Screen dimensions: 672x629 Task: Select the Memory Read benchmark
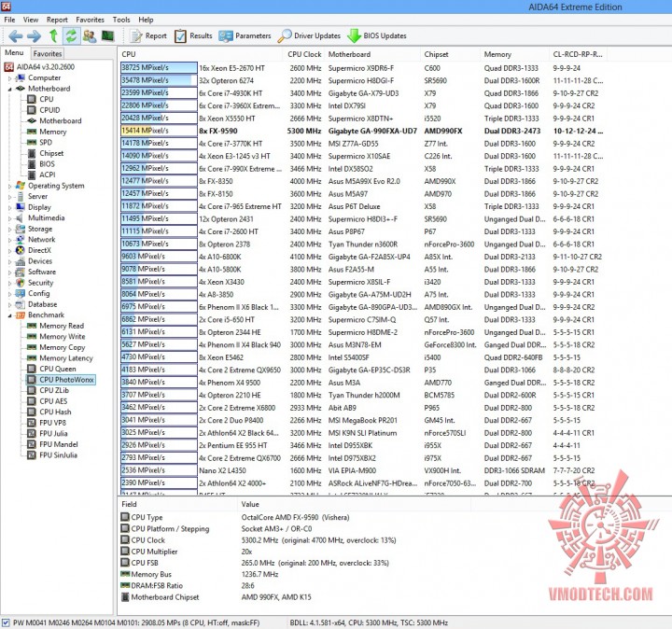tap(55, 326)
